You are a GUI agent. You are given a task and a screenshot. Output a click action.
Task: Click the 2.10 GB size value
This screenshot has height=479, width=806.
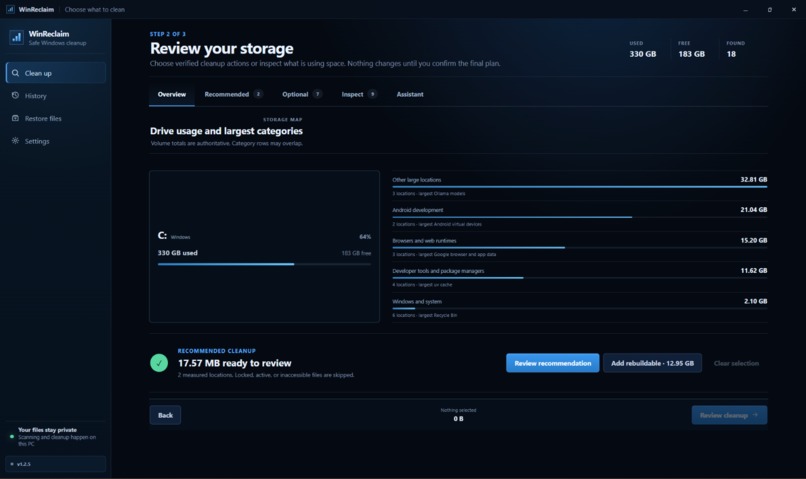(755, 301)
